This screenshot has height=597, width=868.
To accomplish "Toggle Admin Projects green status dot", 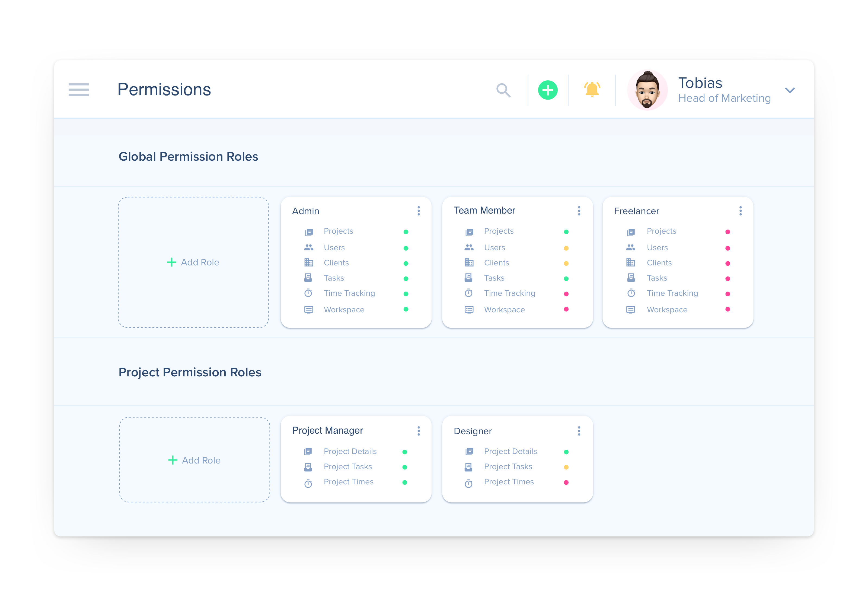I will click(x=406, y=232).
